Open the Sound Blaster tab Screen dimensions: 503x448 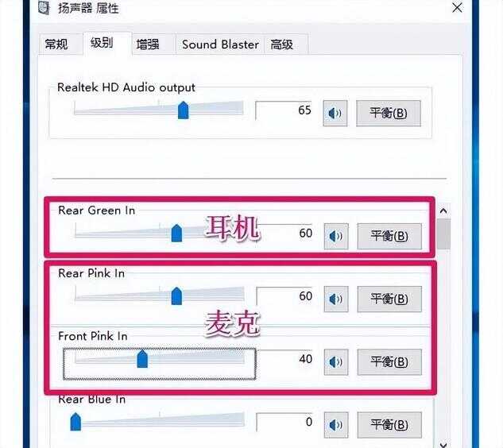(220, 44)
